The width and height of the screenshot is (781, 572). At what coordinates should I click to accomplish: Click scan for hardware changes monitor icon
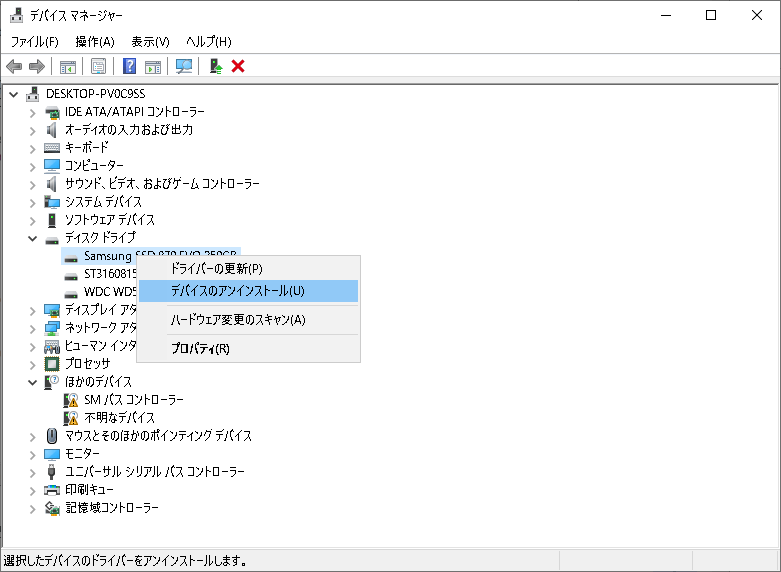point(184,66)
